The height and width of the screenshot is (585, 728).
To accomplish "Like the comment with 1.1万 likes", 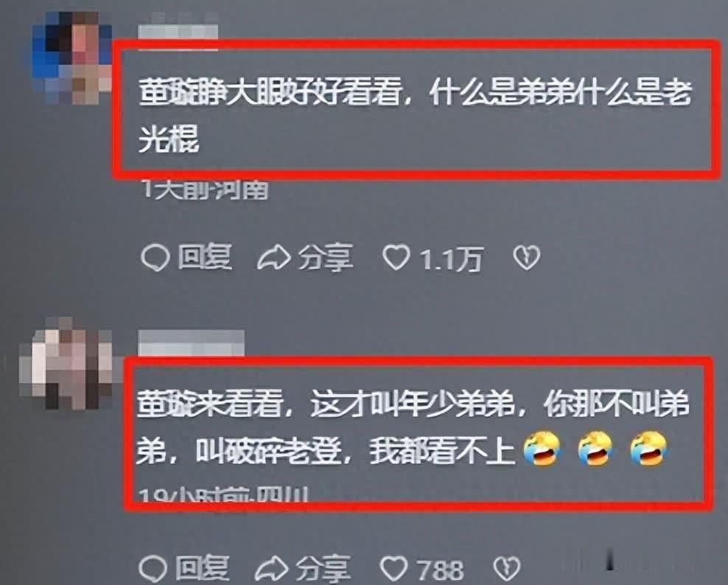I will click(x=396, y=258).
